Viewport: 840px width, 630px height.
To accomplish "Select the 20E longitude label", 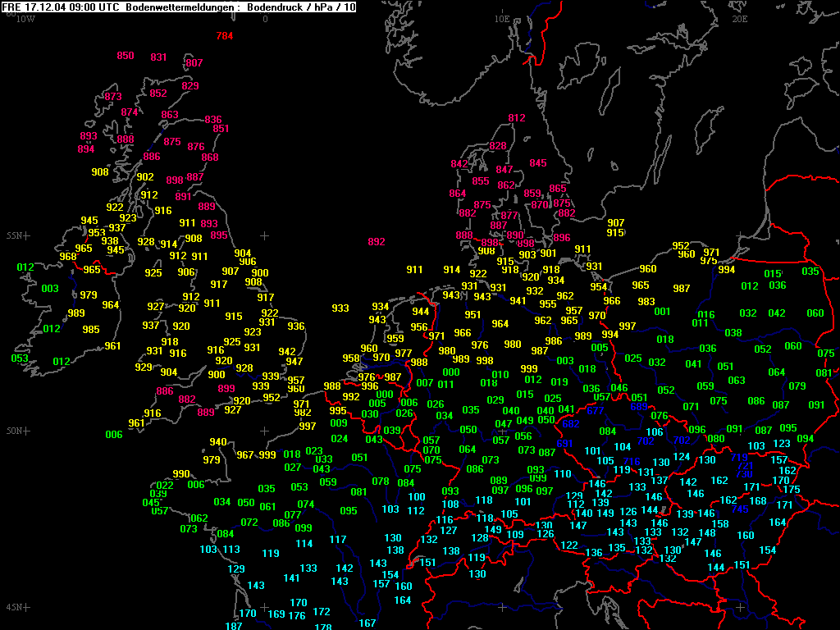I will click(x=739, y=19).
